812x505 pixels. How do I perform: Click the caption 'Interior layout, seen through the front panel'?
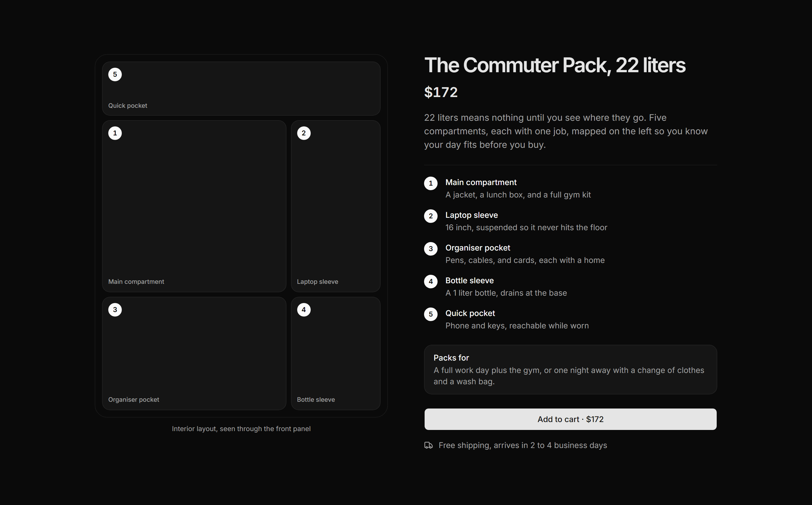241,429
